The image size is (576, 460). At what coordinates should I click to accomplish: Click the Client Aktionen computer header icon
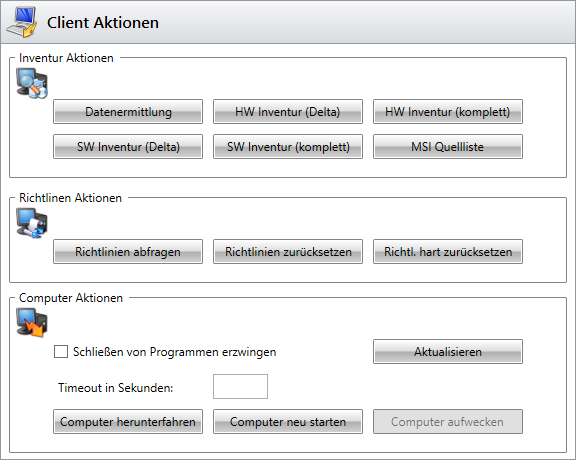pyautogui.click(x=22, y=22)
